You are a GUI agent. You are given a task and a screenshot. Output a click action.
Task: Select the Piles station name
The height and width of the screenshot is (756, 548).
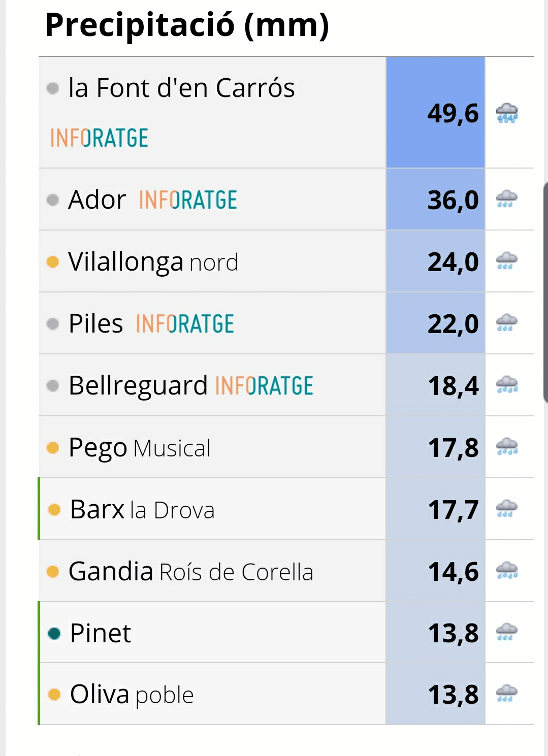(95, 323)
